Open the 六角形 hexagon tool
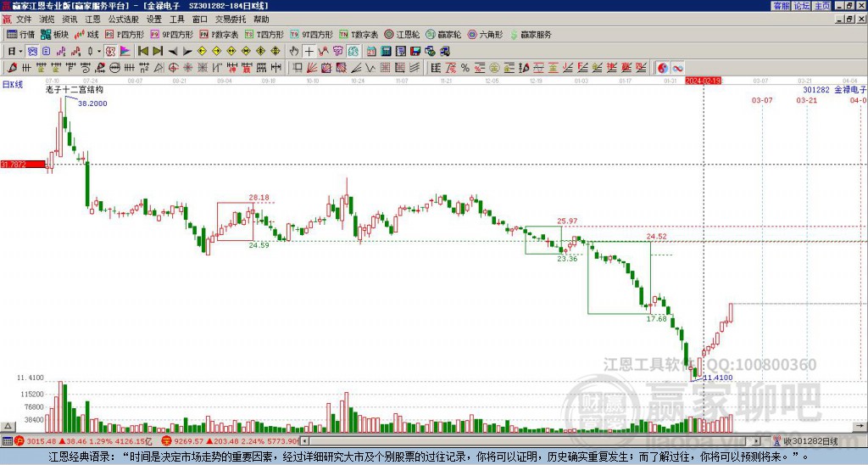Screen dimensions: 868x465 (485, 35)
